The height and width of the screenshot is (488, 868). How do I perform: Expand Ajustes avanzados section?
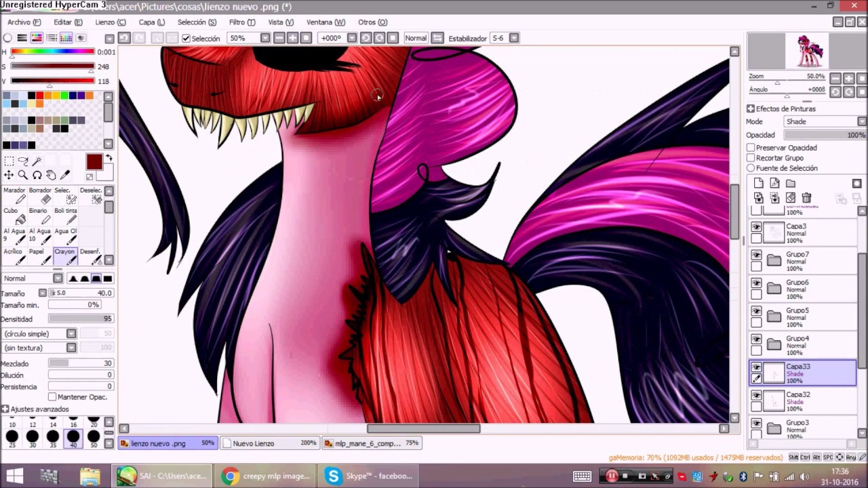pos(5,409)
